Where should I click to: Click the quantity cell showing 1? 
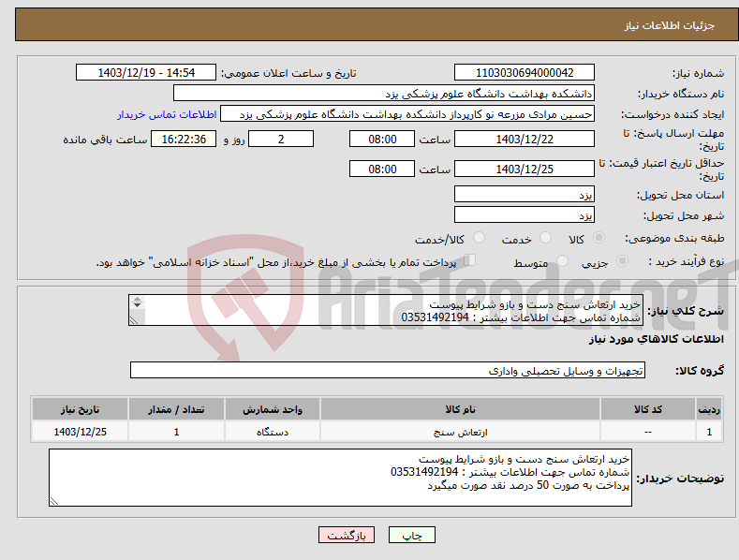(x=176, y=432)
